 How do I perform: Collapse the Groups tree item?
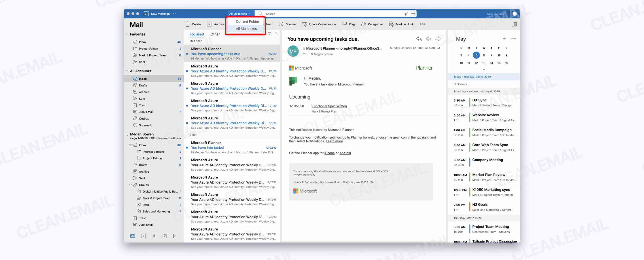click(131, 185)
